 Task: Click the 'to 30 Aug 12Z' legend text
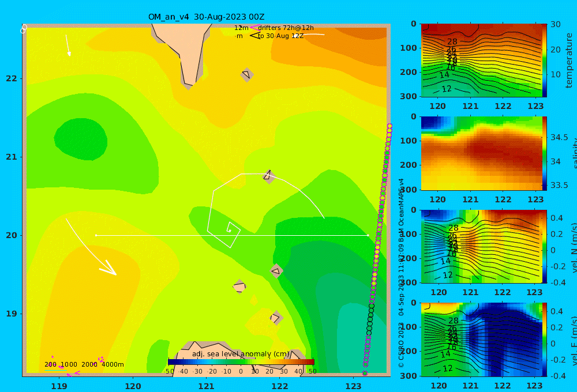click(x=281, y=36)
